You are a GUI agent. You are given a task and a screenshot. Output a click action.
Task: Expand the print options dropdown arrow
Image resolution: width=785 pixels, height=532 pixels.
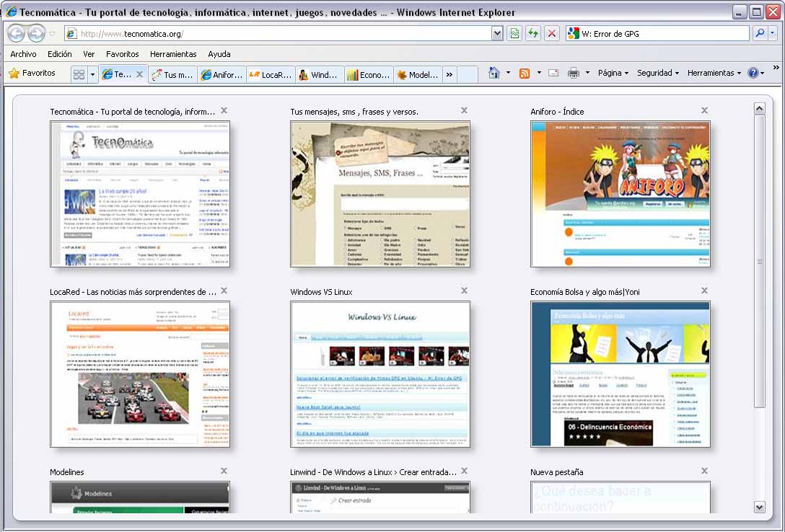coord(587,73)
